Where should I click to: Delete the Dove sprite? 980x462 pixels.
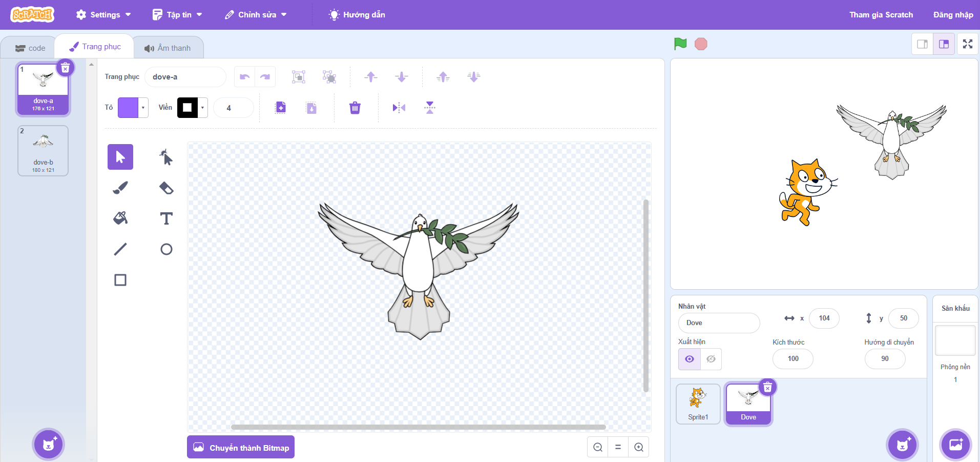767,388
